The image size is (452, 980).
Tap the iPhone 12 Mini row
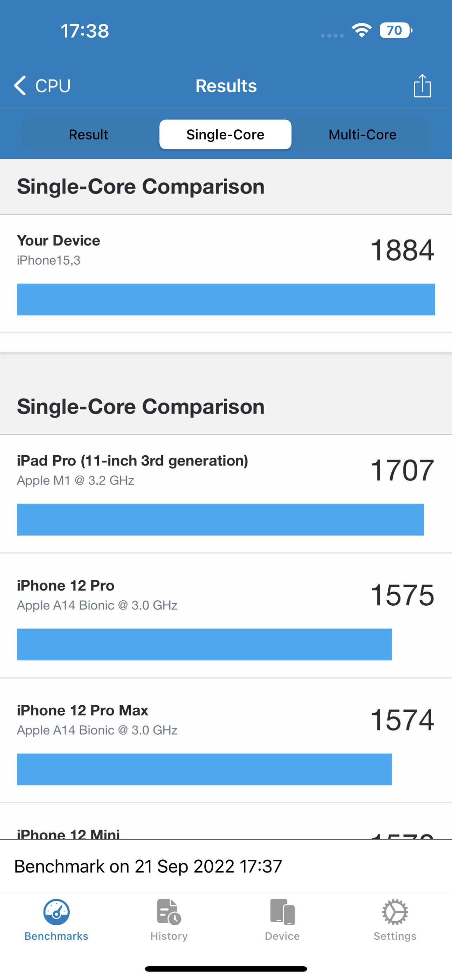(226, 833)
